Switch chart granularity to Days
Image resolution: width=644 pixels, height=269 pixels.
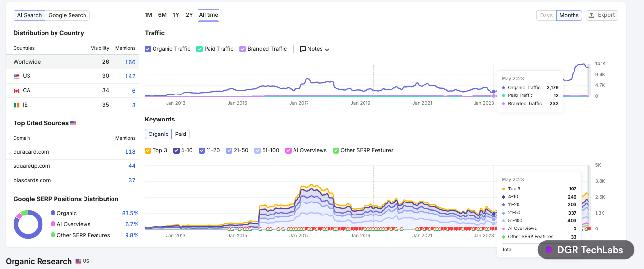[x=546, y=15]
